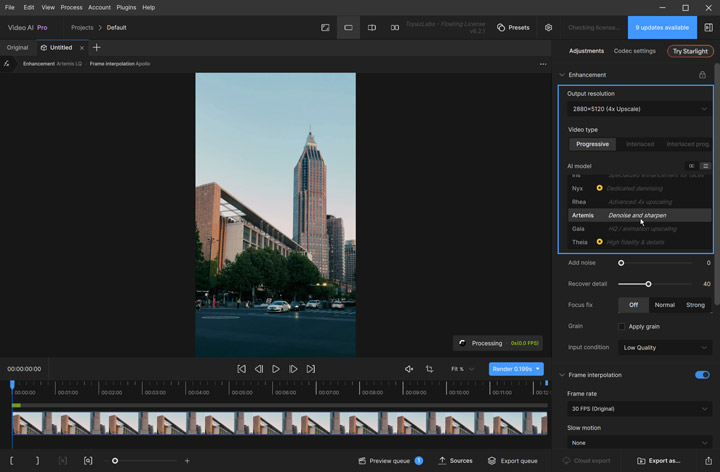This screenshot has width=720, height=472.
Task: Switch AI model to list view icon
Action: tap(705, 166)
